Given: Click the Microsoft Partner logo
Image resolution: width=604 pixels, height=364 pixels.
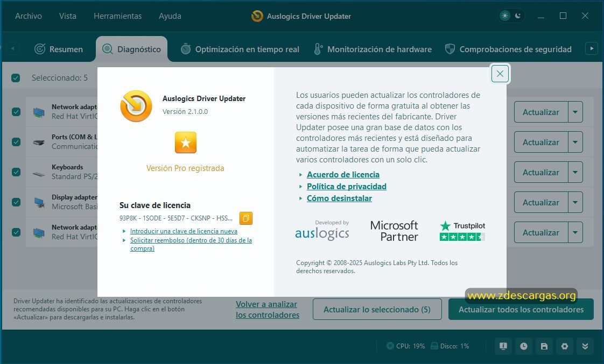Looking at the screenshot, I should (x=394, y=231).
